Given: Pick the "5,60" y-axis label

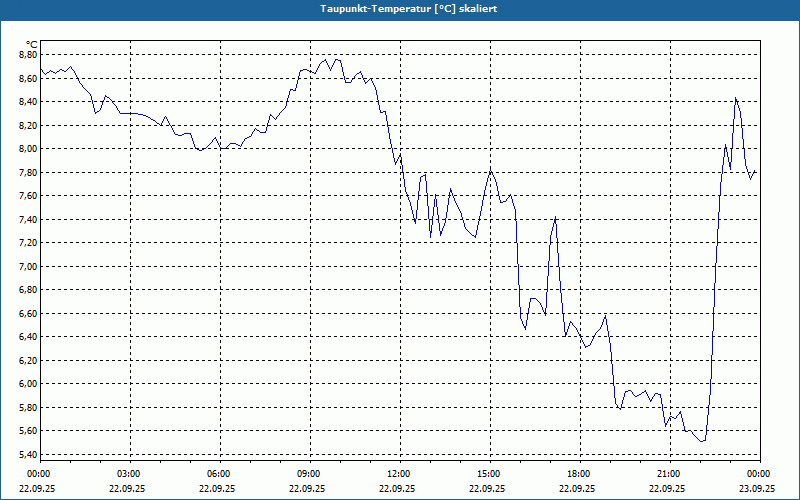Looking at the screenshot, I should point(29,431).
